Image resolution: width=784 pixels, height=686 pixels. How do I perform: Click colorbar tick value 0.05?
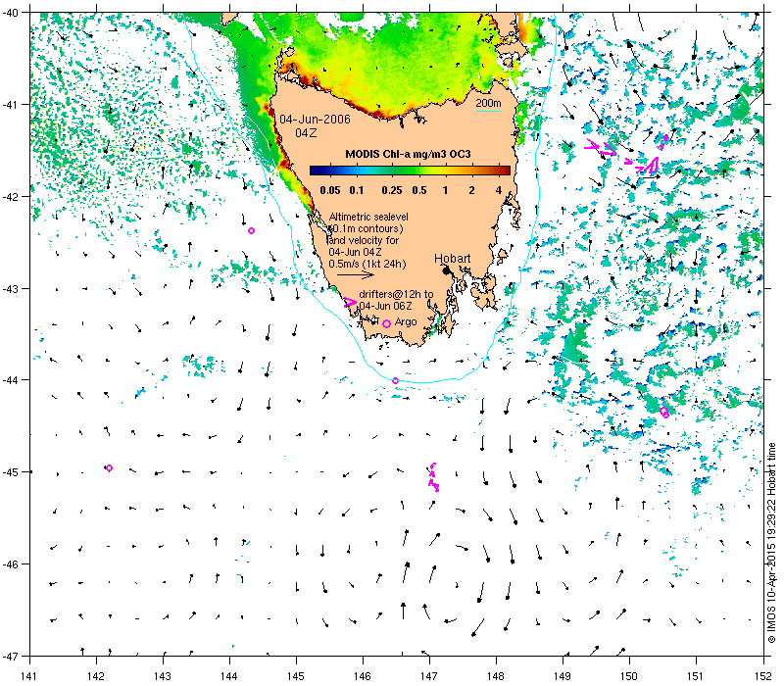tap(330, 190)
